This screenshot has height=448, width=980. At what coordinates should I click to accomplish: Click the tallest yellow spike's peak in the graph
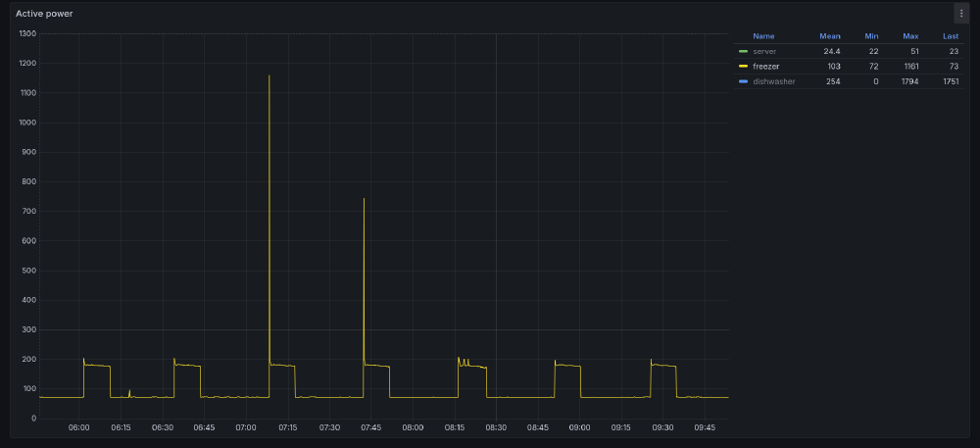(269, 75)
